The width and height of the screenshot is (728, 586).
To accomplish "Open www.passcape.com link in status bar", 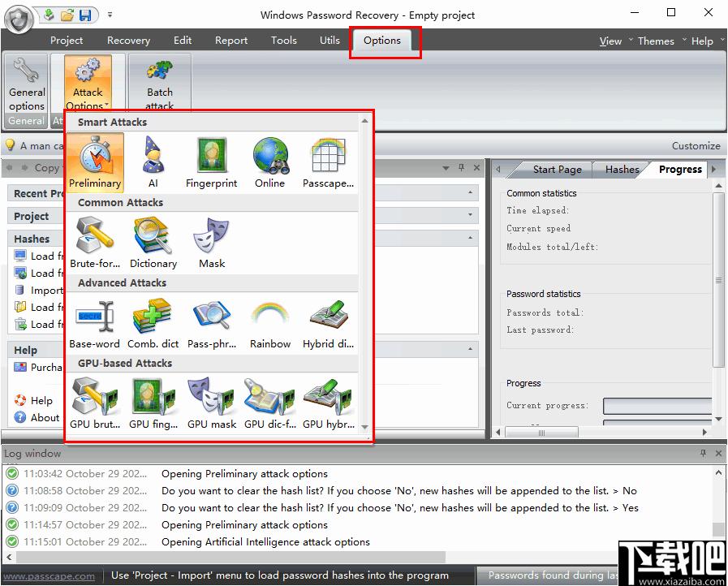I will tap(49, 576).
